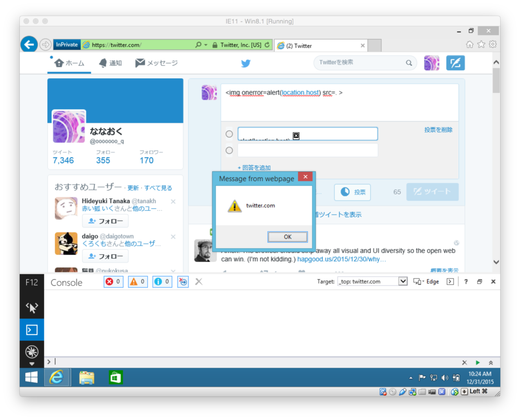520x420 pixels.
Task: Click the IE forward arrow button
Action: [x=45, y=45]
